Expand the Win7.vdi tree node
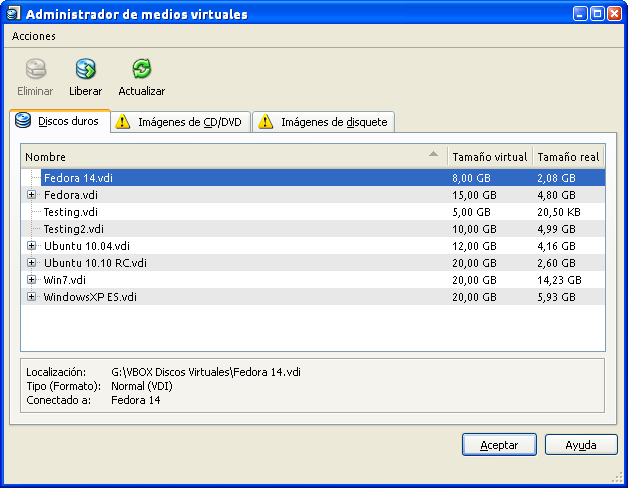The height and width of the screenshot is (488, 628). click(x=31, y=280)
